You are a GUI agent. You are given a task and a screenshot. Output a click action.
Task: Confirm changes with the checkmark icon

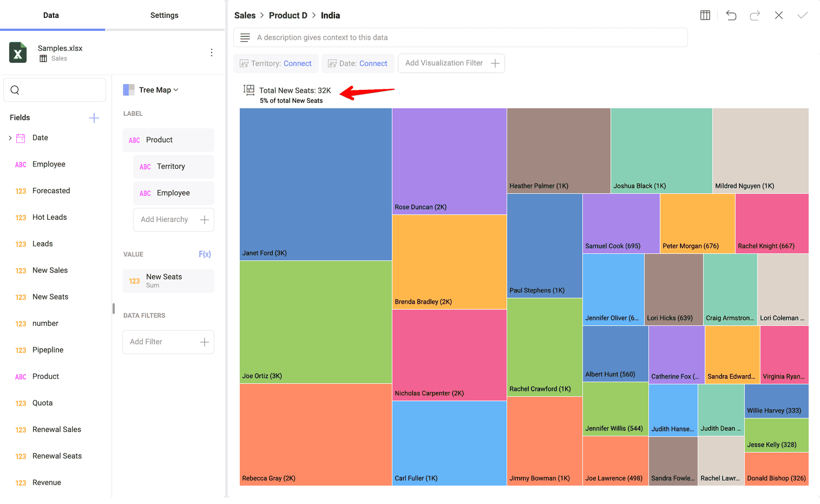802,15
